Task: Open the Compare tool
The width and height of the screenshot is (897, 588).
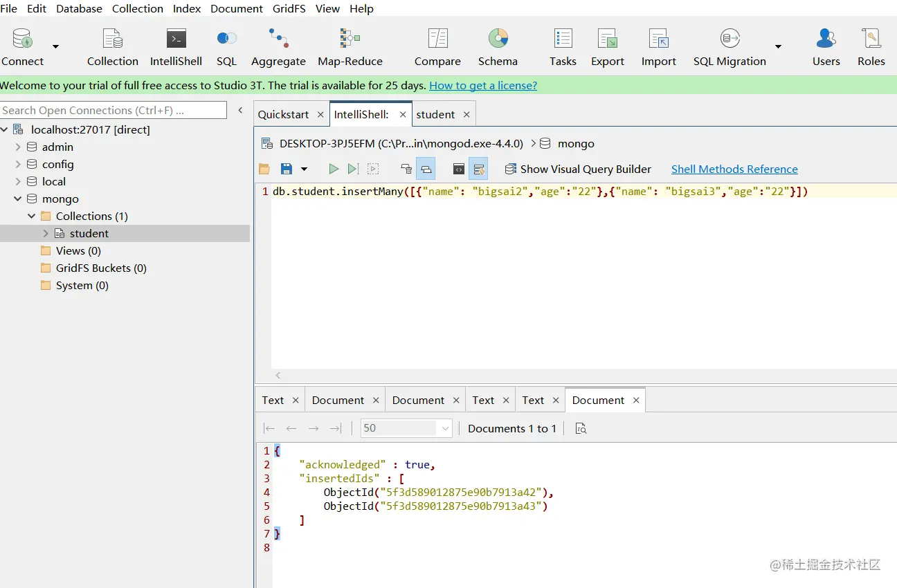Action: [437, 47]
